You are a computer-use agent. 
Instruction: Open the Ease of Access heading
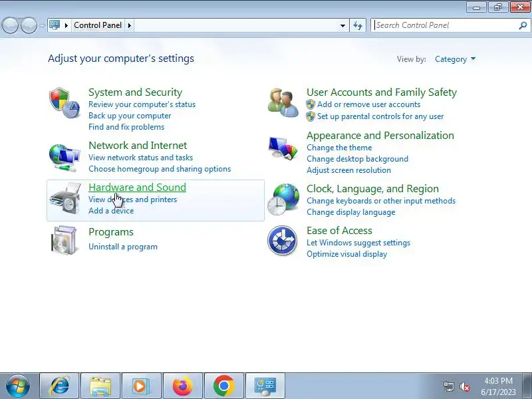339,231
